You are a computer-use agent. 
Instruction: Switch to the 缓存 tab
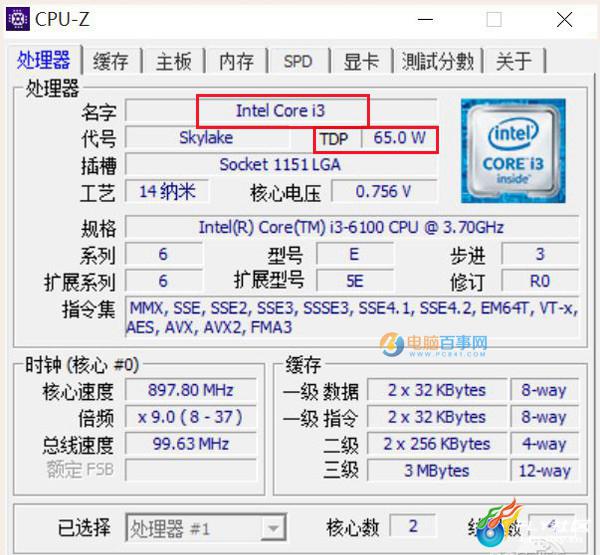111,61
